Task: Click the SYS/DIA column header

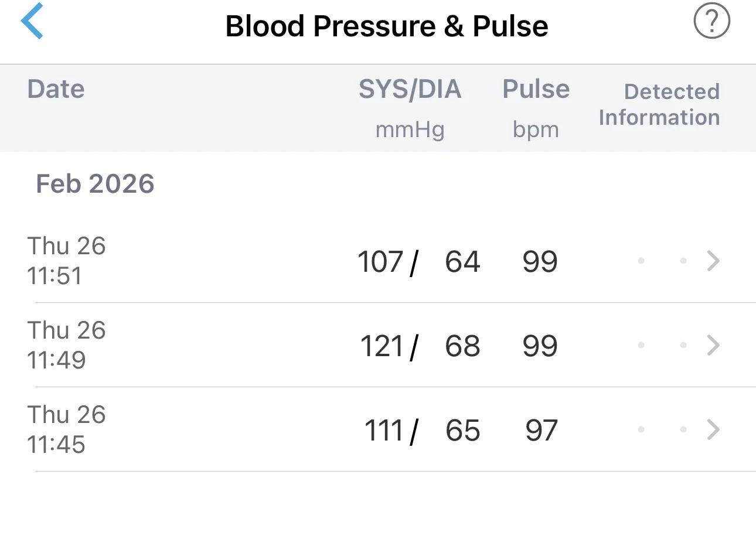Action: [410, 90]
